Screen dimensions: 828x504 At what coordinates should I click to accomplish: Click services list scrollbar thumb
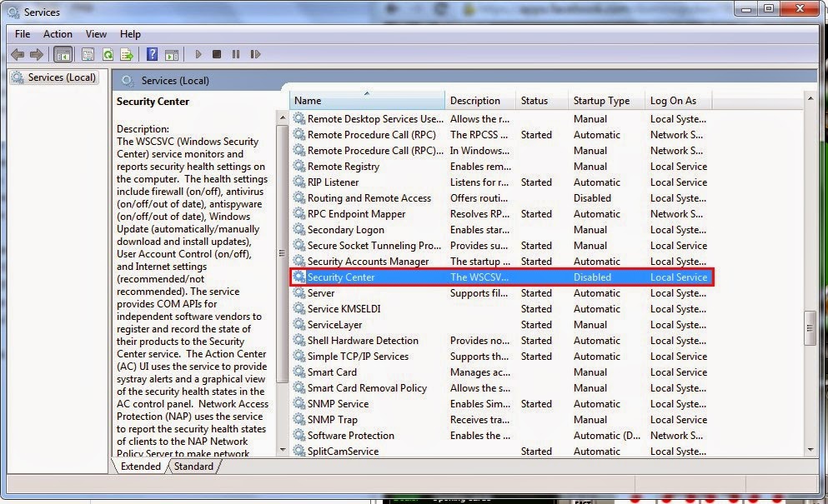pos(810,328)
